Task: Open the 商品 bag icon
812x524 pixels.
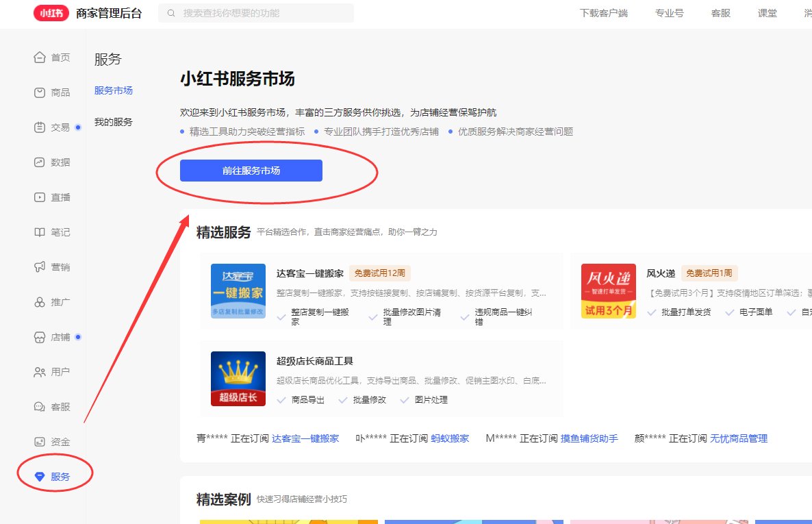Action: 40,92
